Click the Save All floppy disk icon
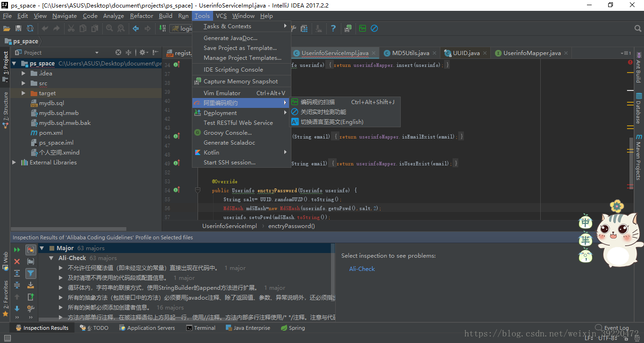 (x=19, y=29)
